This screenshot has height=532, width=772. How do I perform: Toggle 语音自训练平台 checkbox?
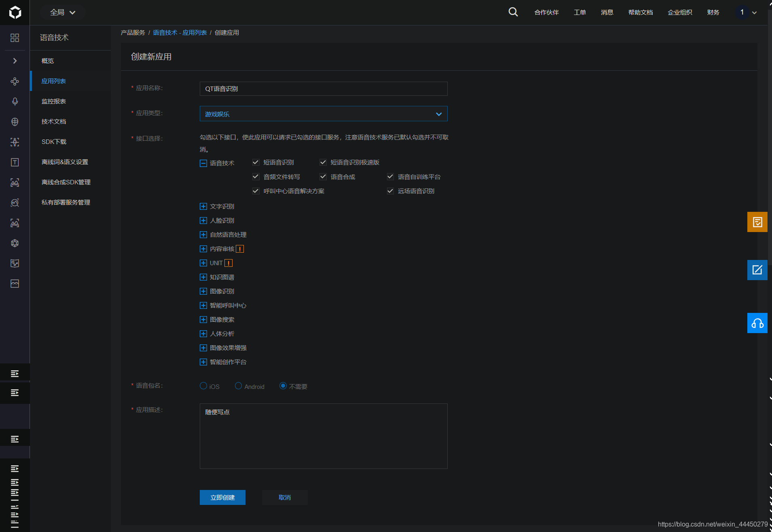390,177
